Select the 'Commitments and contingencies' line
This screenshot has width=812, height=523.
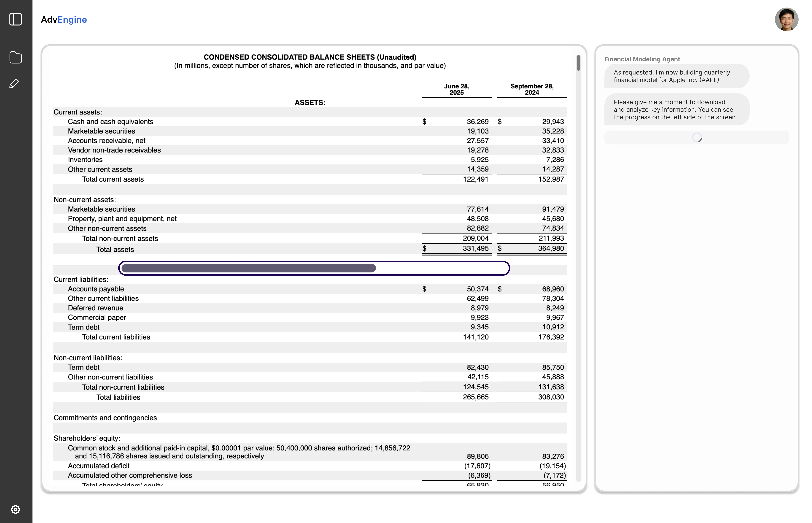tap(105, 418)
